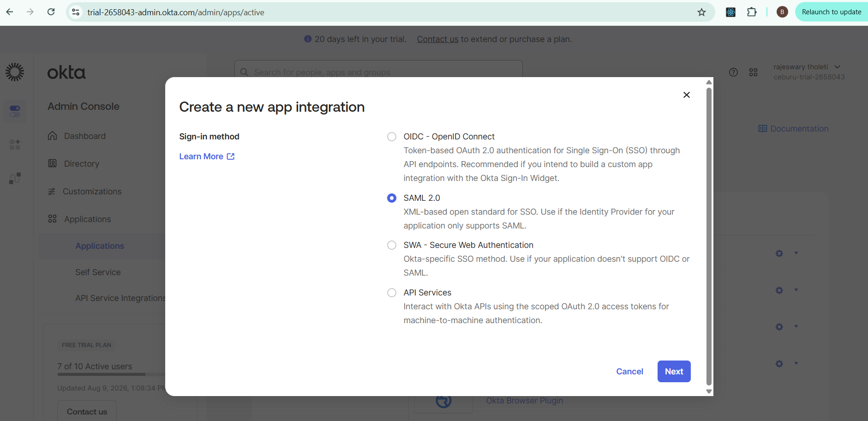Select the API Services radio button
Screen dimensions: 868x421
392,293
